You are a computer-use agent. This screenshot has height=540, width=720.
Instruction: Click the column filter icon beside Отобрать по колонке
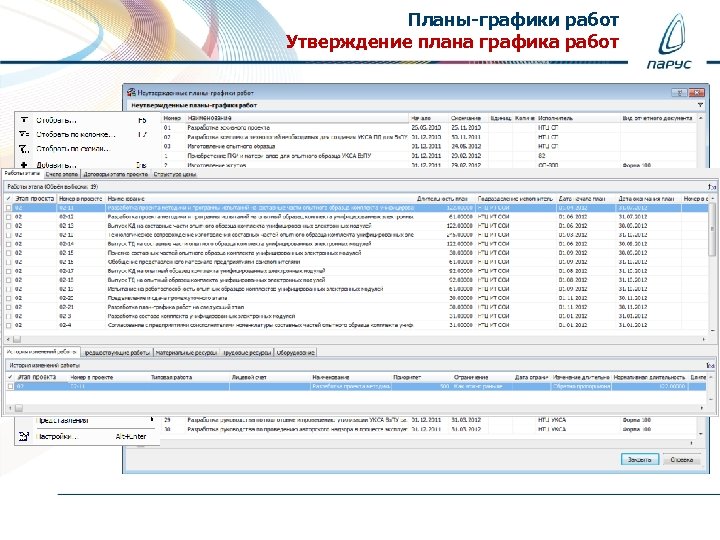pos(24,134)
